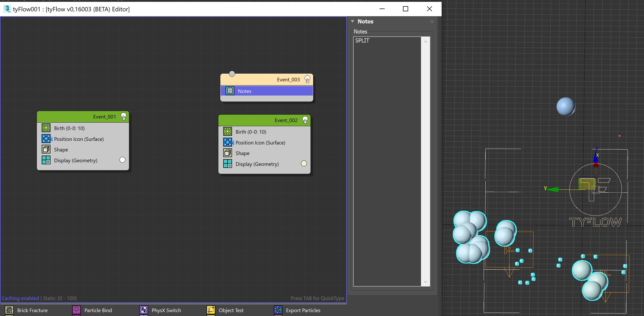Select Position Icon (Surface) label in Event_001
The width and height of the screenshot is (644, 316).
coord(79,139)
